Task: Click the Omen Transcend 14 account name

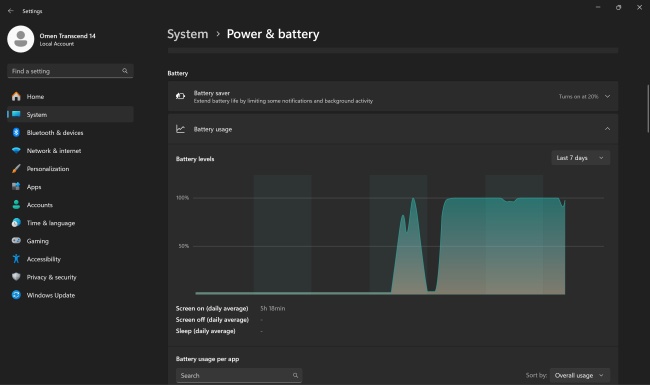Action: [67, 36]
